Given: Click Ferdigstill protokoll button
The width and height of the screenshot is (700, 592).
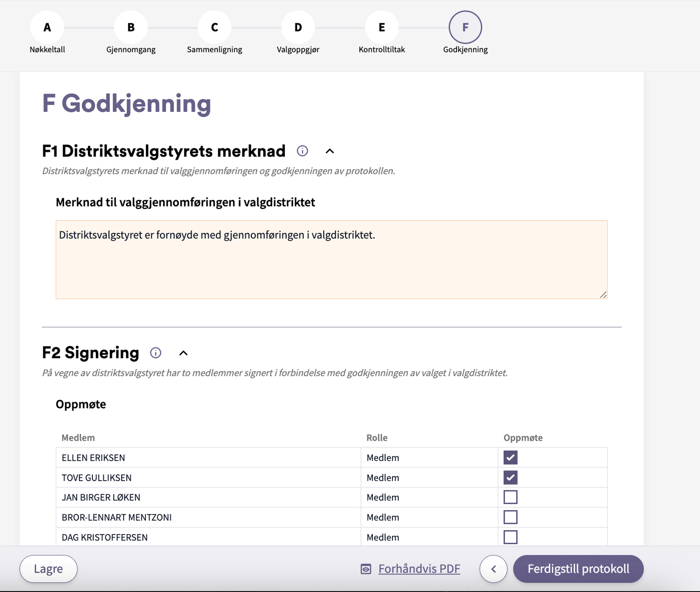Looking at the screenshot, I should coord(578,569).
